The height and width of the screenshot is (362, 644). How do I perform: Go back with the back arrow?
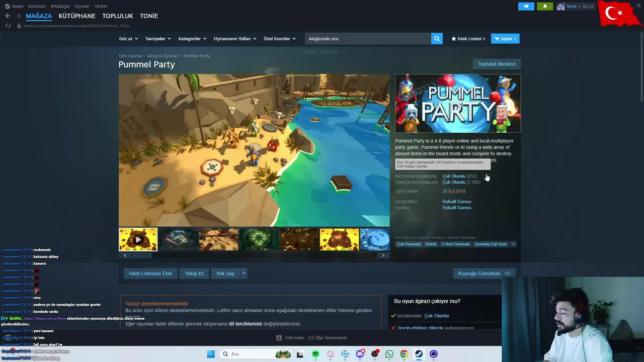[x=8, y=16]
